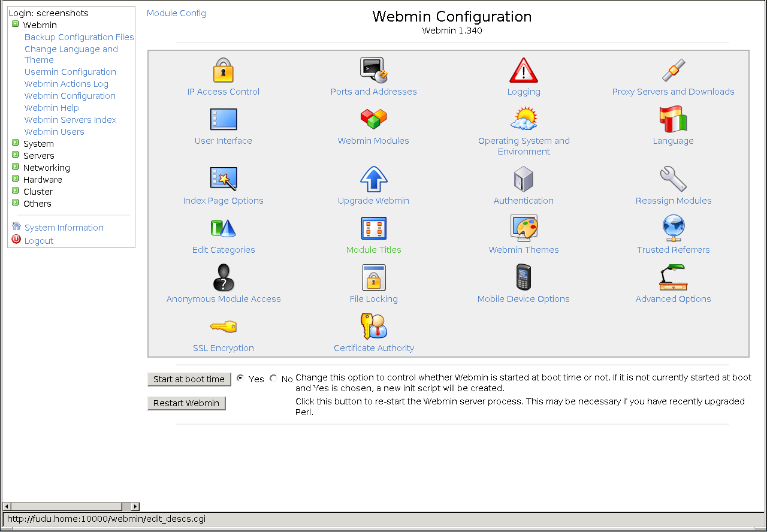
Task: Collapse the Webmin category in sidebar
Action: point(16,25)
